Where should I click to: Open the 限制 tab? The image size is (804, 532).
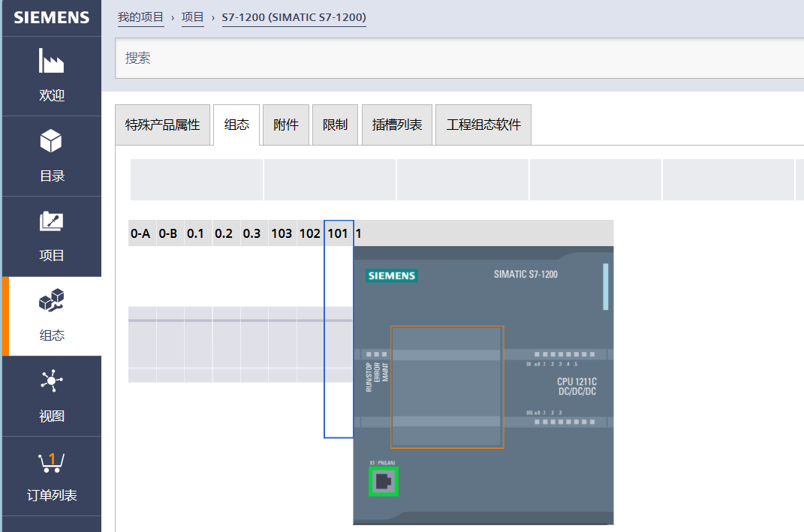click(335, 125)
